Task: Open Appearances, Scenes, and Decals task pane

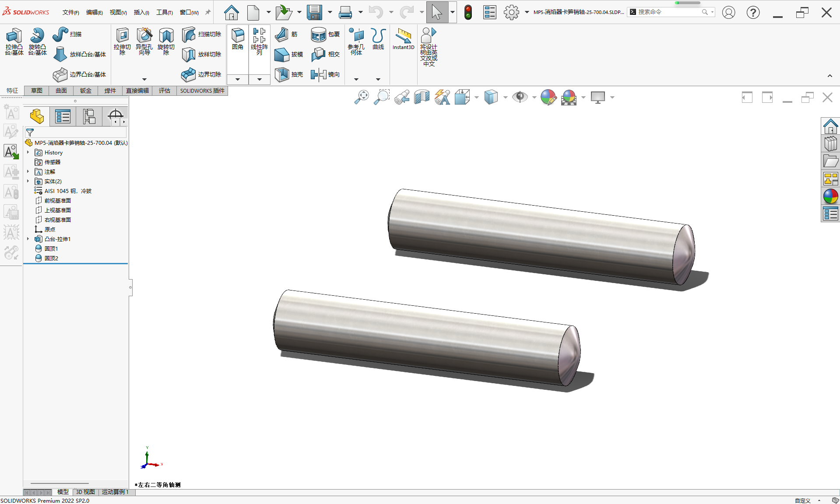Action: pyautogui.click(x=830, y=196)
